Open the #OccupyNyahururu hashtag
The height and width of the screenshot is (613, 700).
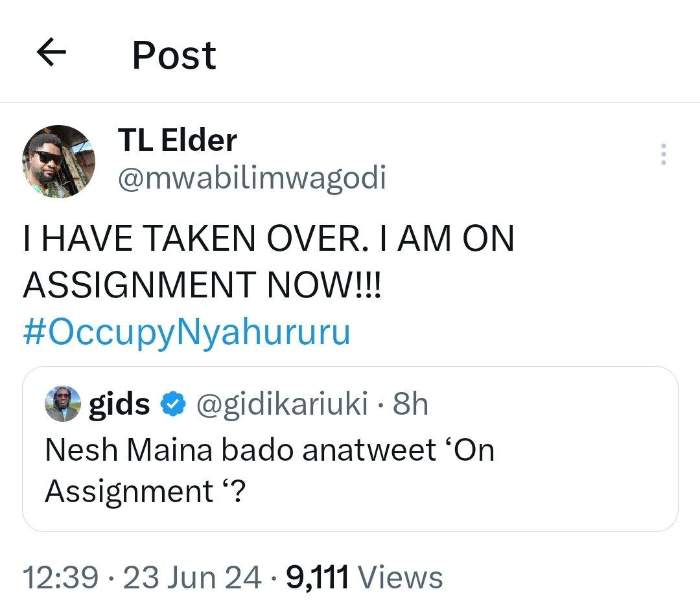pyautogui.click(x=187, y=332)
